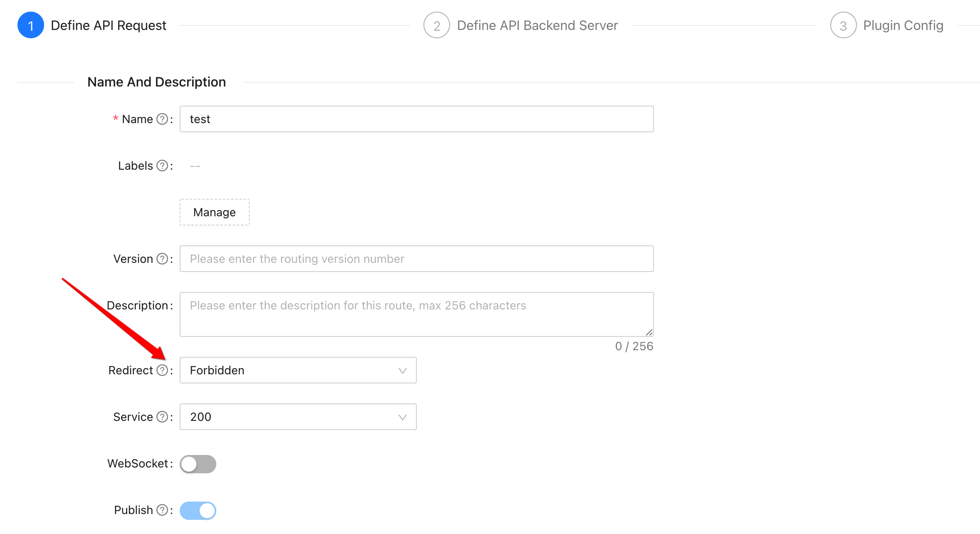Click the Description textarea corner grip
Image resolution: width=980 pixels, height=534 pixels.
coord(649,332)
